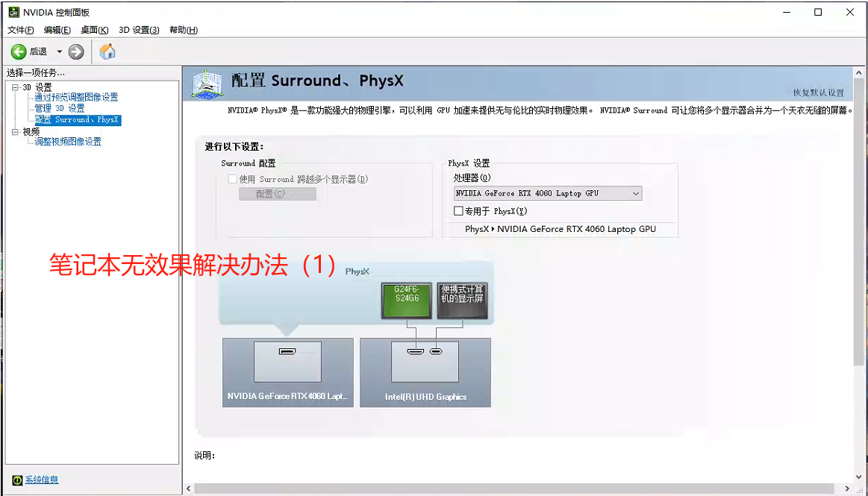Click the 后退 label text
The image size is (868, 496).
click(38, 51)
